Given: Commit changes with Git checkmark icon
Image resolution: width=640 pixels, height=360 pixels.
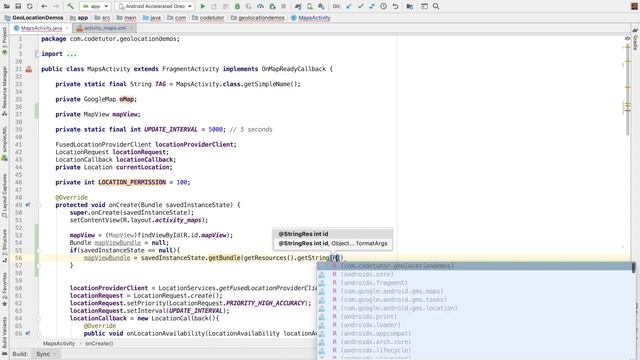Looking at the screenshot, I should pos(360,6).
